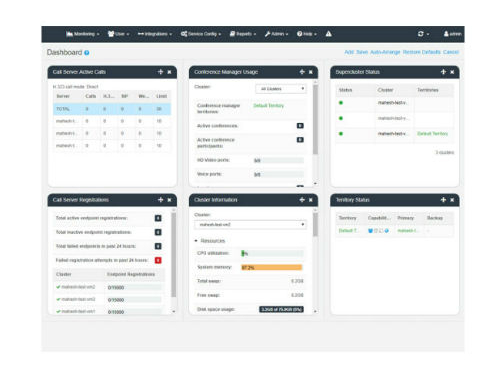Close the Call Server Active Calls pane
The image size is (504, 378).
click(169, 72)
